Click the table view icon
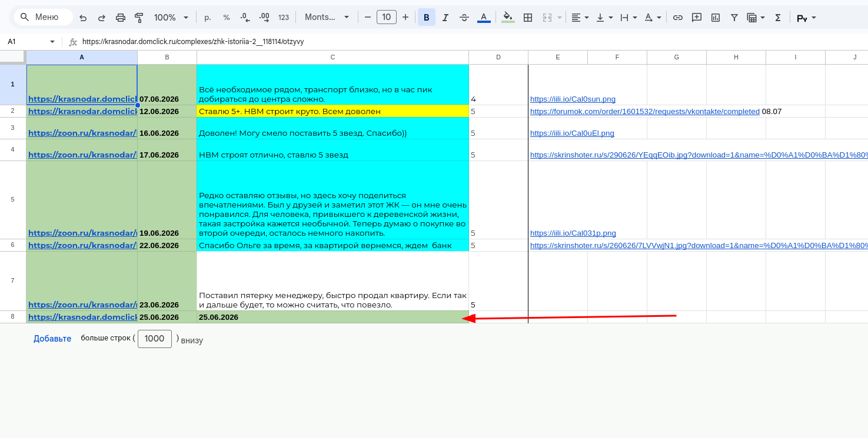The image size is (868, 438). [751, 18]
